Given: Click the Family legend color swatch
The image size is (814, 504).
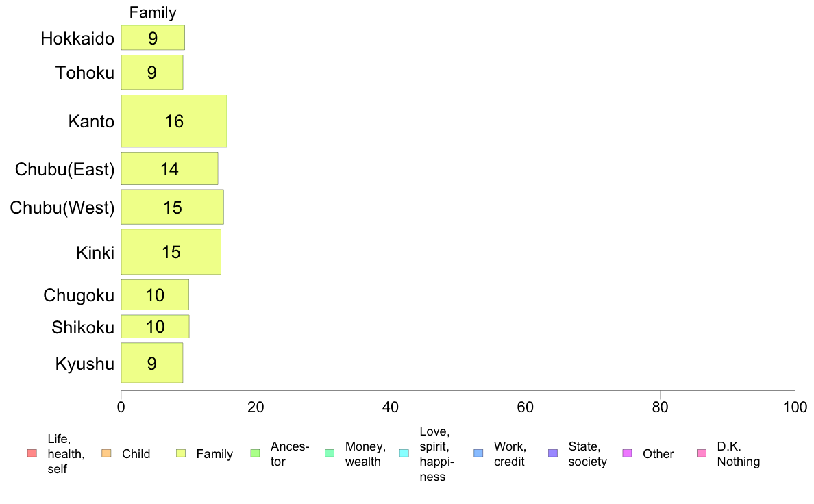Looking at the screenshot, I should click(181, 453).
